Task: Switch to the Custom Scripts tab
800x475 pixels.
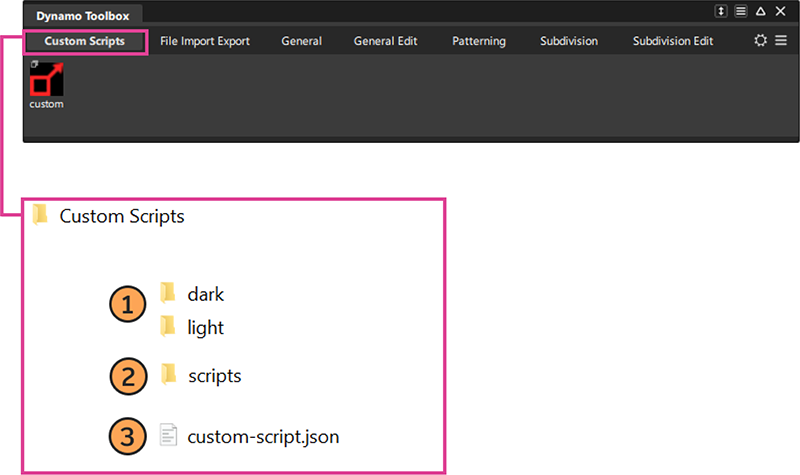Action: coord(85,41)
